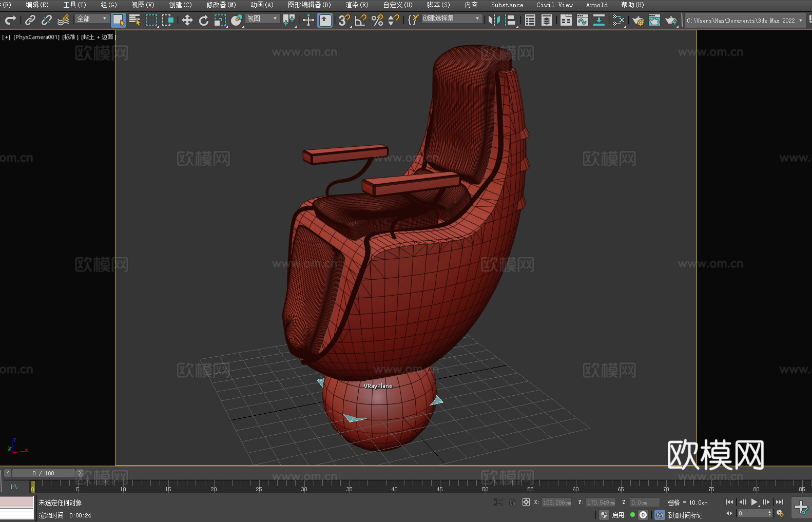
Task: Open the 视图(V) menu
Action: [143, 5]
